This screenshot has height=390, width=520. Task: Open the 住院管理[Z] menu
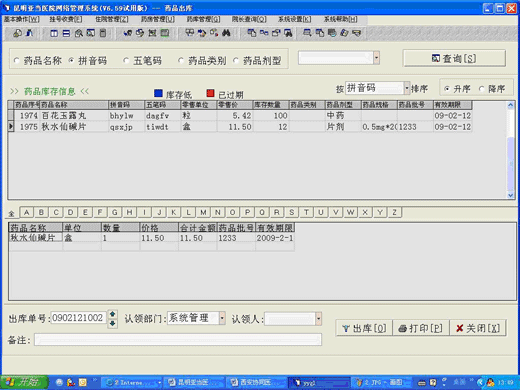[x=112, y=19]
